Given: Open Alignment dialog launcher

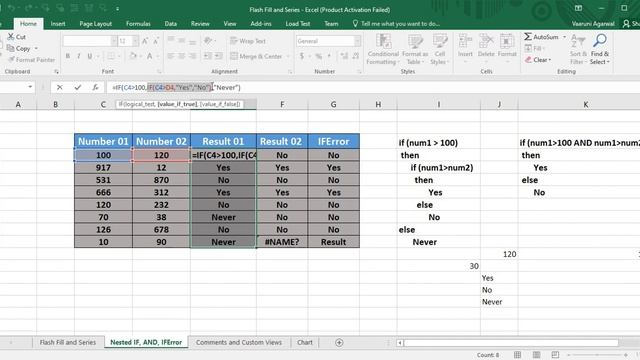Looking at the screenshot, I should [x=290, y=72].
